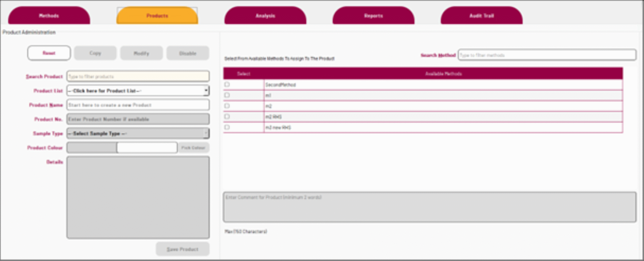Switch to the Methods tab
Screen dimensions: 644x261
[49, 16]
